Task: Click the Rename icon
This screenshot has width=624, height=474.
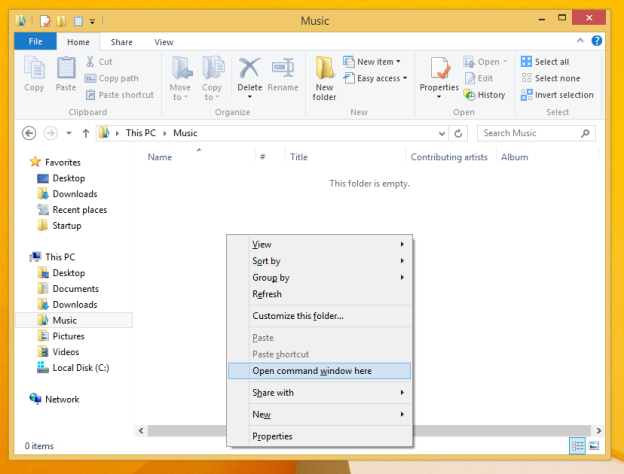Action: pos(283,68)
